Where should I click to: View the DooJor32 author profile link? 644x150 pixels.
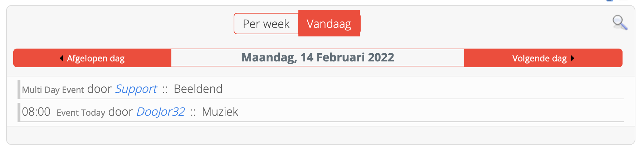[x=161, y=112]
